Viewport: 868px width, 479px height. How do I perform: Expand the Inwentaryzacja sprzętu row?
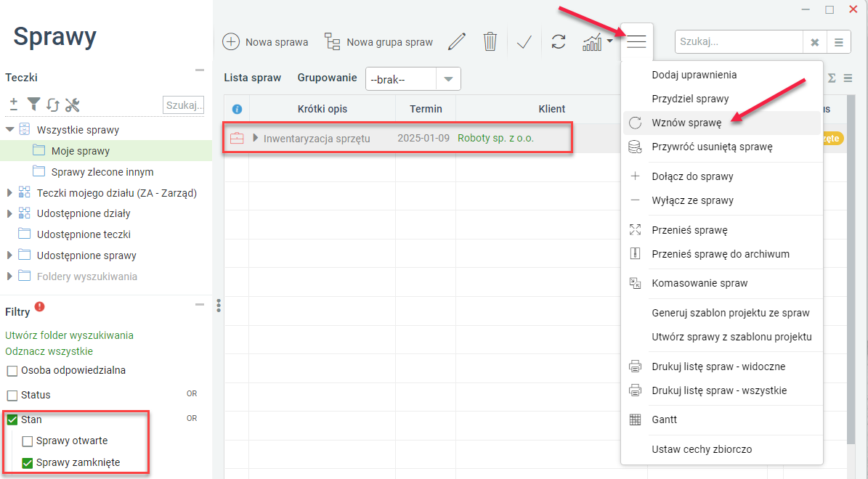coord(255,138)
